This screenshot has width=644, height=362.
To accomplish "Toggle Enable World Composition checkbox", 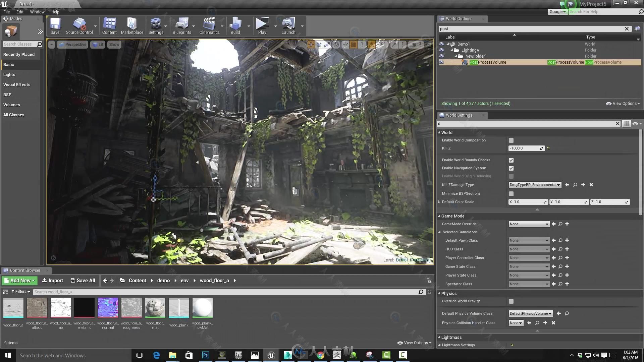I will point(511,140).
